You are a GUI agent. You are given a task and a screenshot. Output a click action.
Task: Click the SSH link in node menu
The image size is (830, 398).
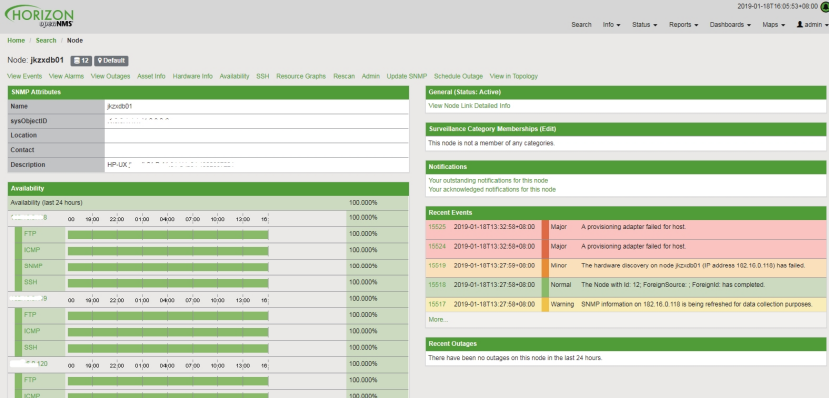[x=263, y=77]
